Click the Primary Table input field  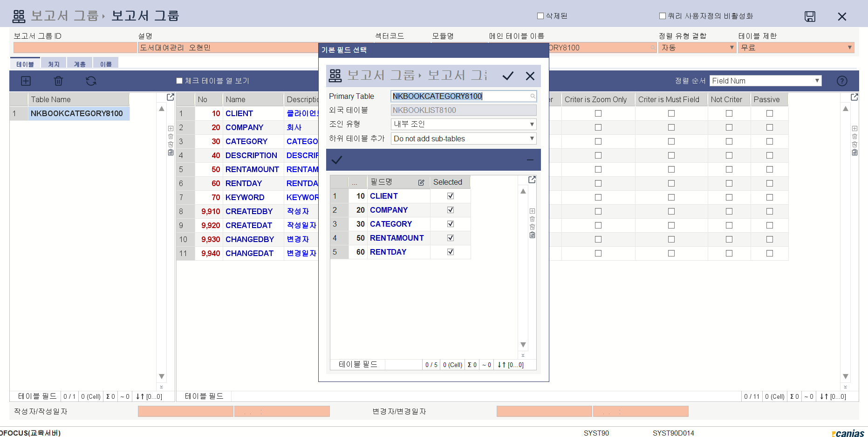(464, 96)
